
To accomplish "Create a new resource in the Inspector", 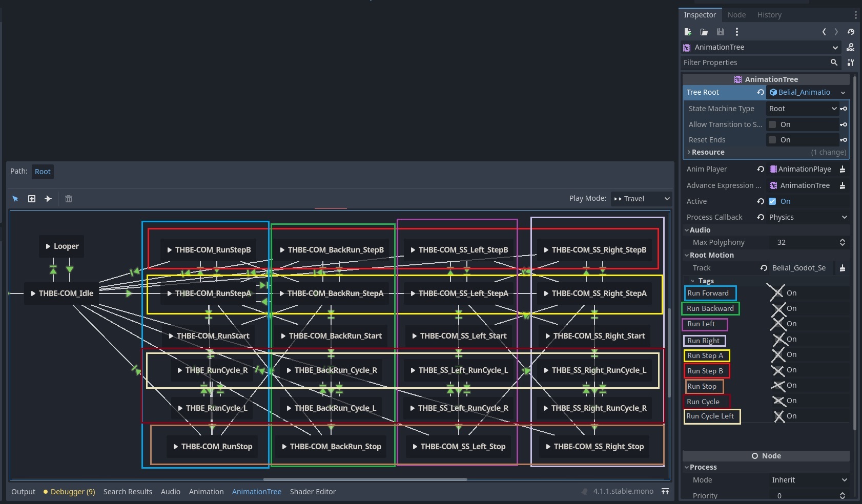I will click(x=688, y=32).
